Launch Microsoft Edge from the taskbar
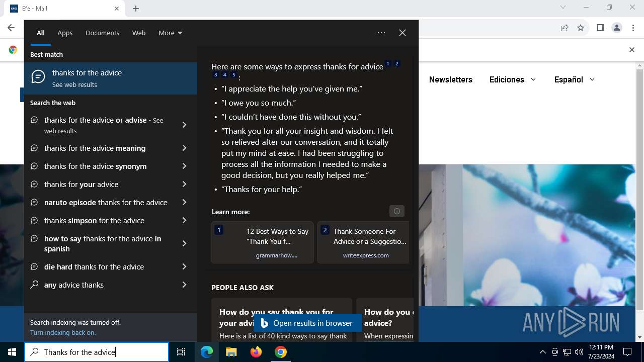This screenshot has height=362, width=644. coord(207,352)
